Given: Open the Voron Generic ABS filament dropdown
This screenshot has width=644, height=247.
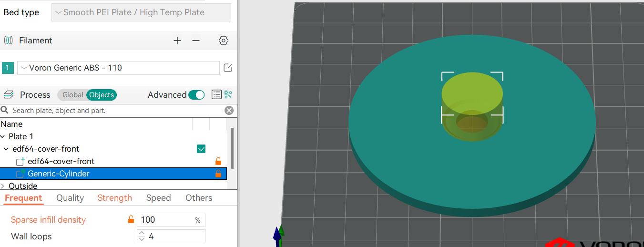Looking at the screenshot, I should click(118, 68).
